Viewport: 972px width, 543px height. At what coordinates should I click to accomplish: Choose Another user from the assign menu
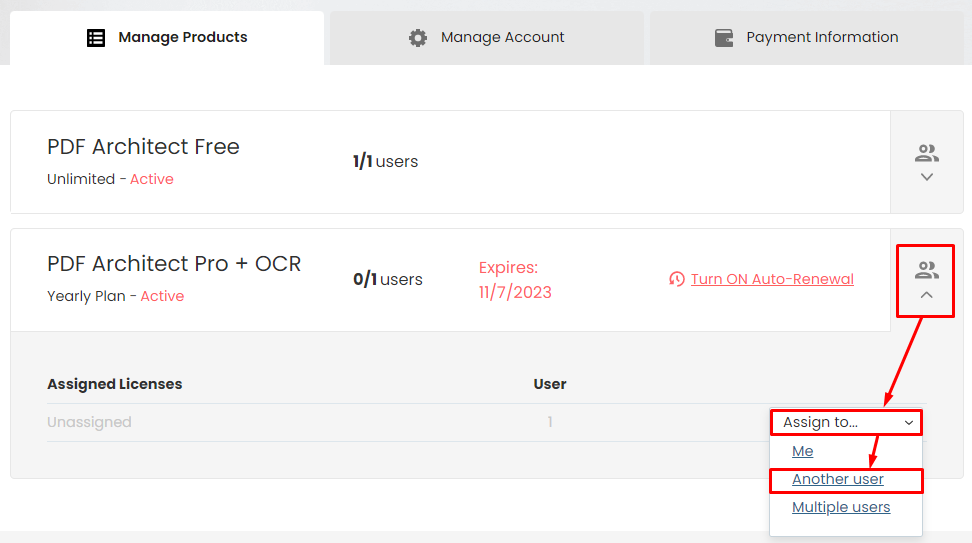[837, 479]
